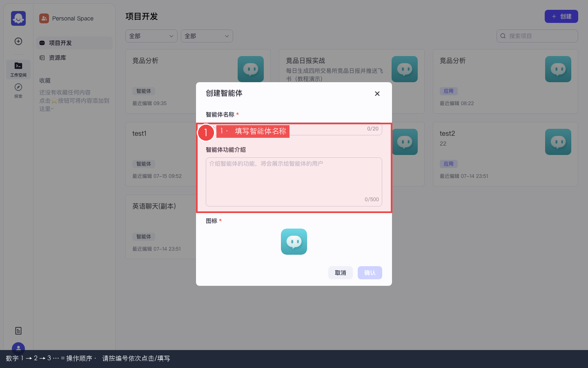Select 项目开发 in the navigation
Image resolution: width=588 pixels, height=368 pixels.
click(x=74, y=43)
